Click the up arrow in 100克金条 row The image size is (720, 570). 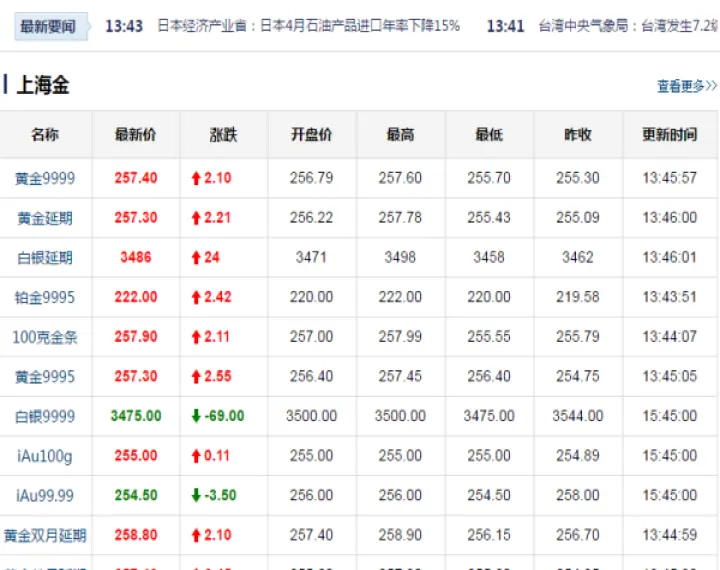coord(196,337)
